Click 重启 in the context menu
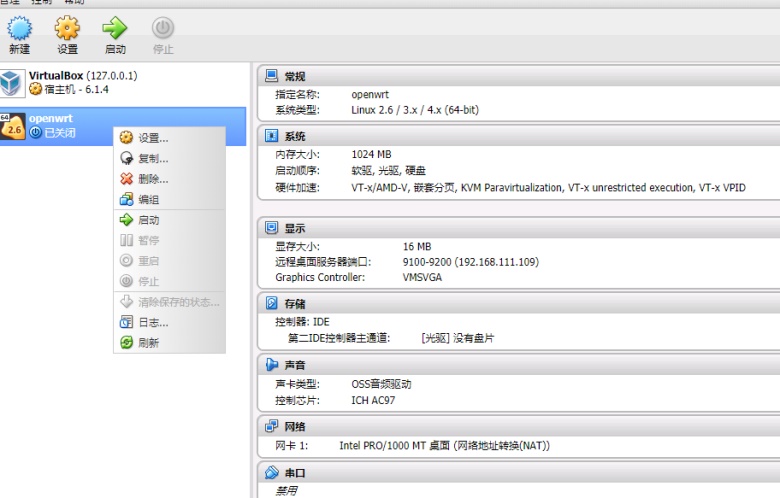 coord(169,261)
